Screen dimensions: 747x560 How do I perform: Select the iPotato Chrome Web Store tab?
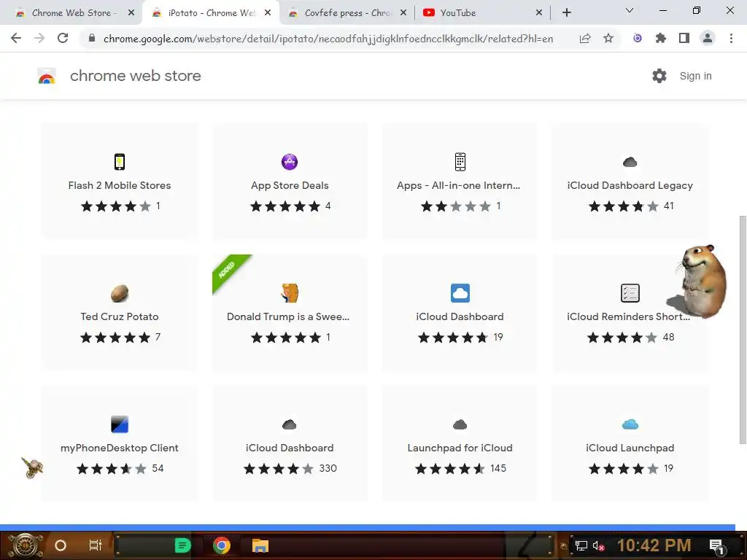(211, 13)
